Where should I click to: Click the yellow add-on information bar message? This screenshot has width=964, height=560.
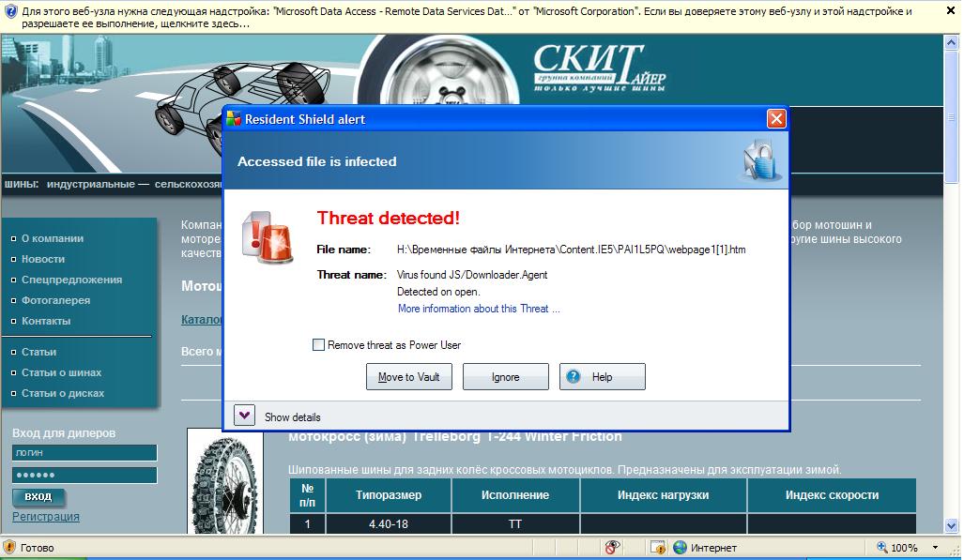point(467,17)
